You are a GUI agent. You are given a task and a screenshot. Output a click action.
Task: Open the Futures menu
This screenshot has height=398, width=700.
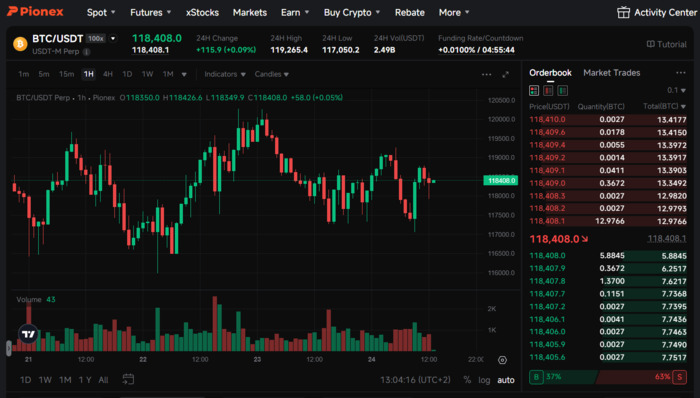150,12
